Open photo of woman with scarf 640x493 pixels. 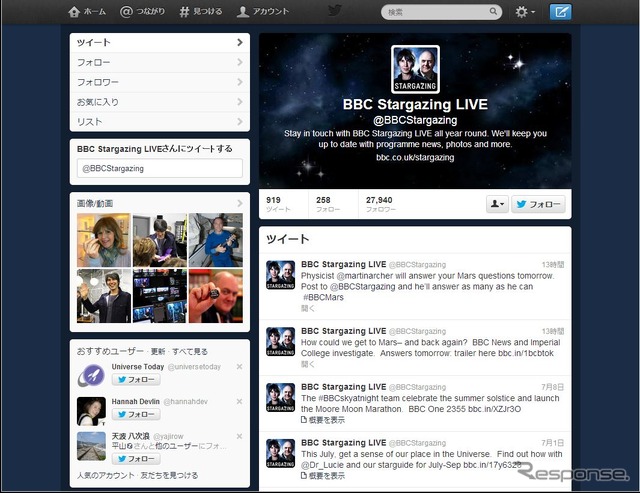[104, 240]
